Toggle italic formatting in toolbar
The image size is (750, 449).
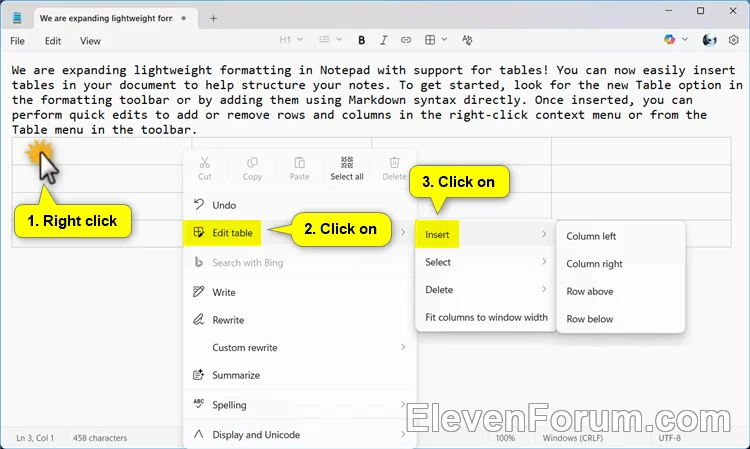tap(384, 40)
